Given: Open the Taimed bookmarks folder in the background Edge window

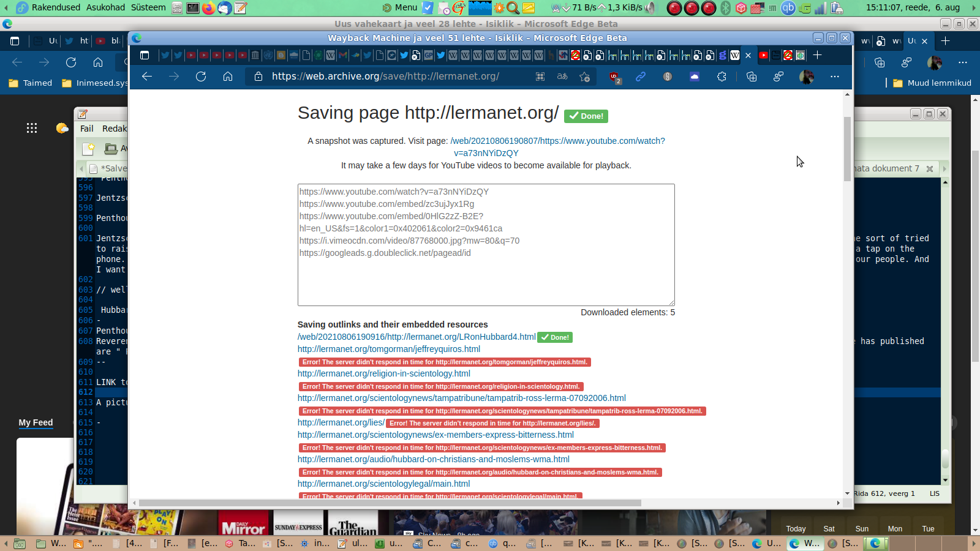Looking at the screenshot, I should click(x=31, y=83).
